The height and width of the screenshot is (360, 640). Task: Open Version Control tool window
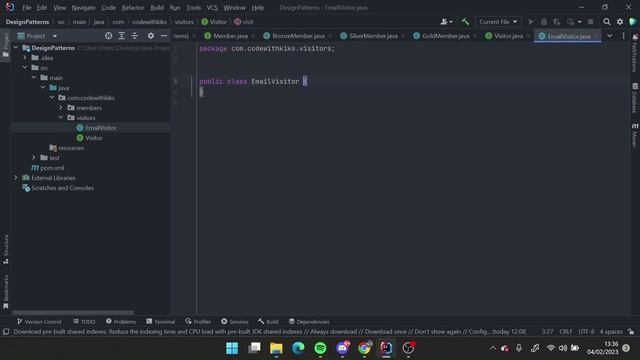pyautogui.click(x=39, y=322)
